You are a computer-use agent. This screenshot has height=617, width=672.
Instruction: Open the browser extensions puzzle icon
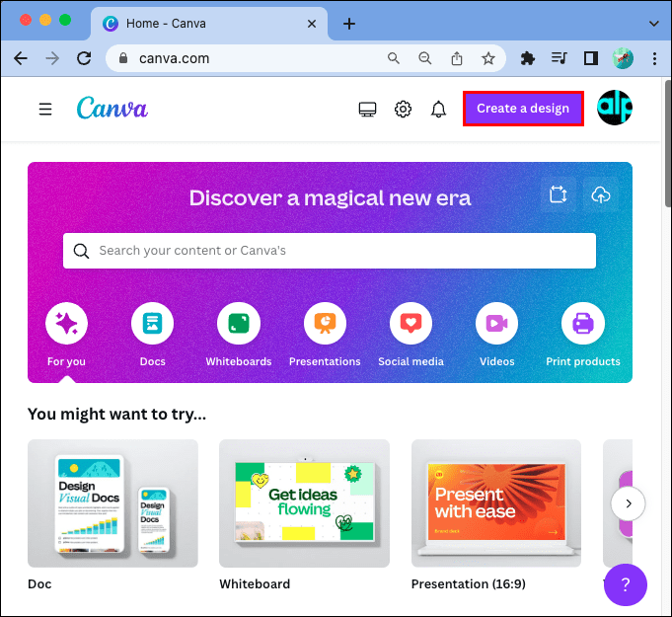(x=528, y=58)
